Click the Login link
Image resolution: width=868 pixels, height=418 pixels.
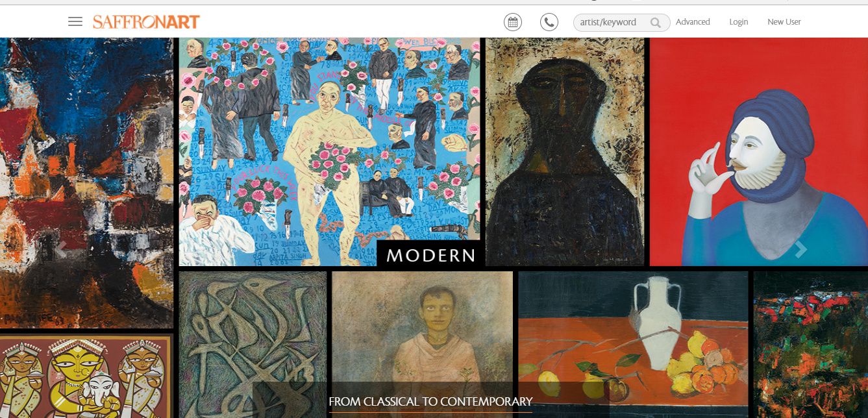point(739,22)
